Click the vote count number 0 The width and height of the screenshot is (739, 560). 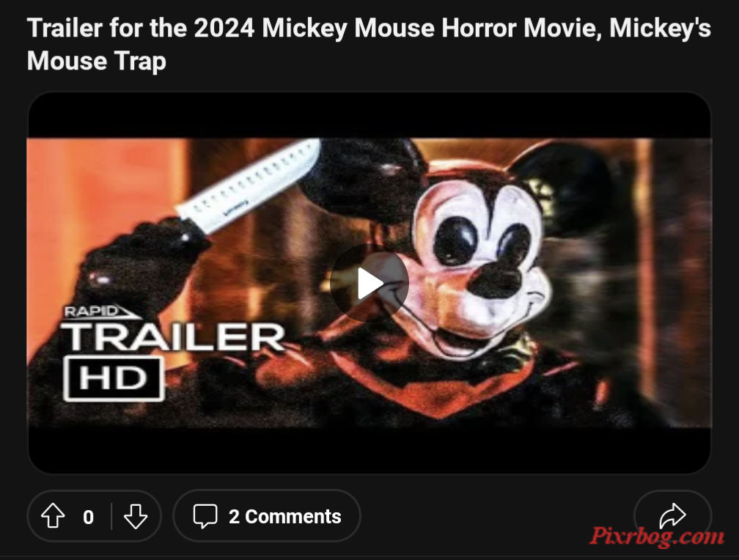88,517
